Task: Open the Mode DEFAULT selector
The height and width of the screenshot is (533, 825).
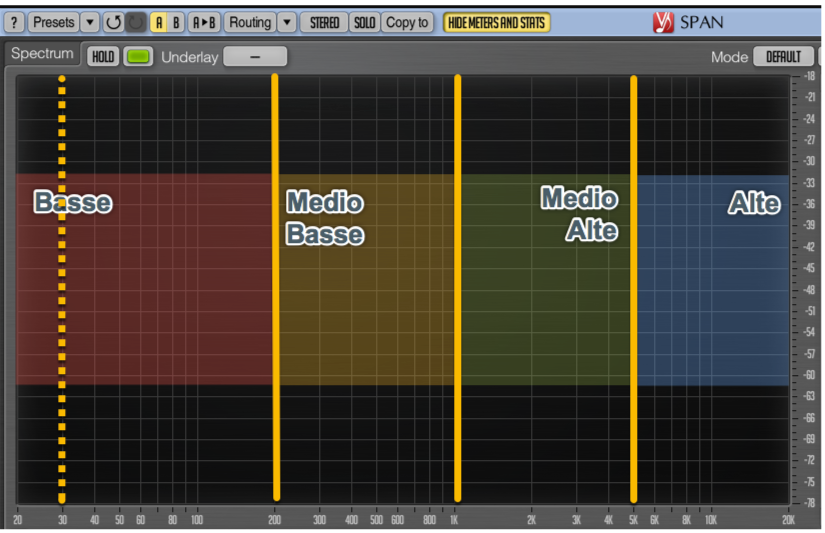Action: pos(783,57)
